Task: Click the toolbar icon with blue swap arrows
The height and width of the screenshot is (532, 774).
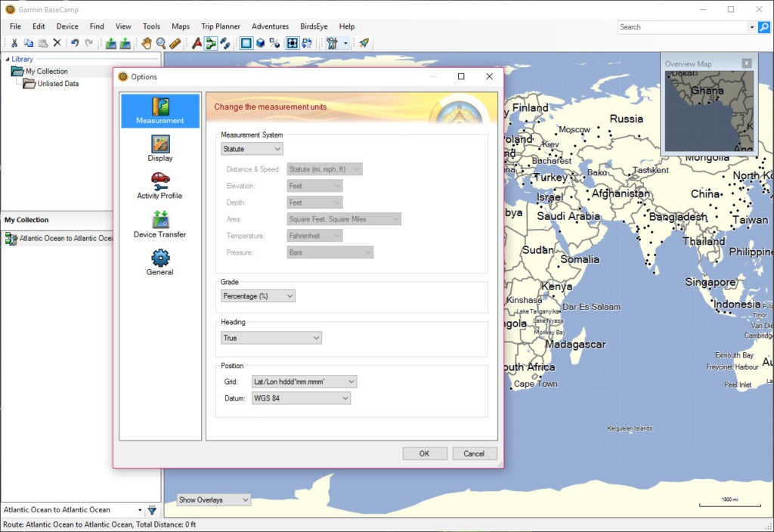Action: point(307,43)
